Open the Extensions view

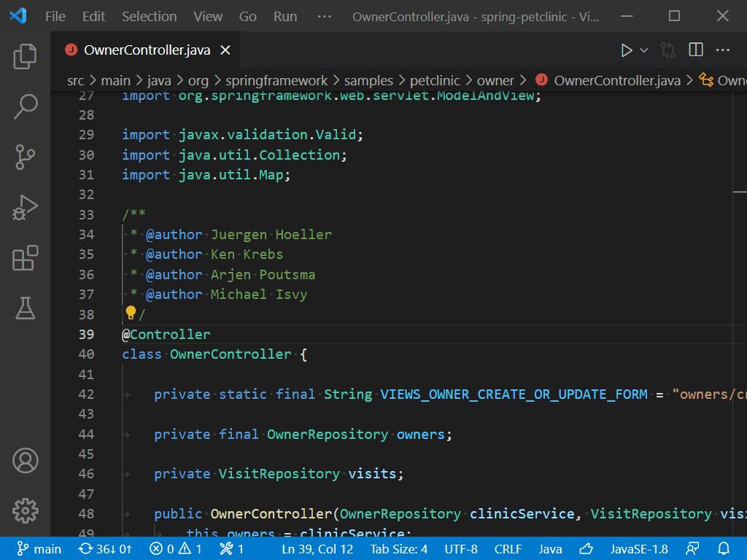(x=26, y=258)
